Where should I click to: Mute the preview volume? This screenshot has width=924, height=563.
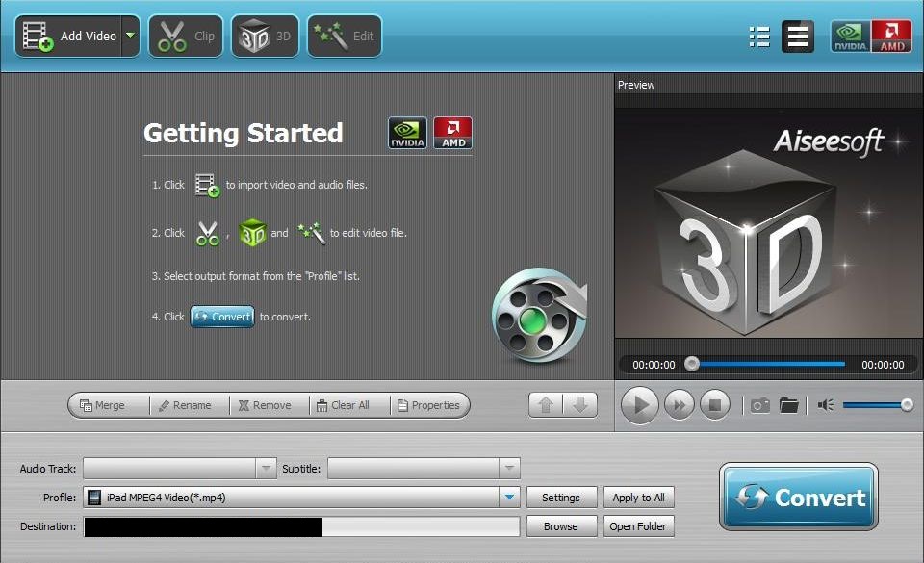(824, 405)
